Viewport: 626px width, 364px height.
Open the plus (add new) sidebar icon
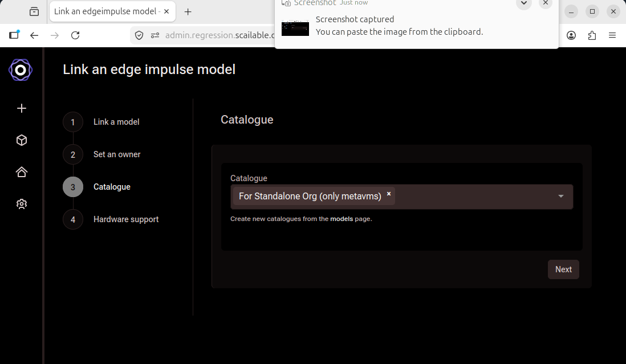point(22,108)
